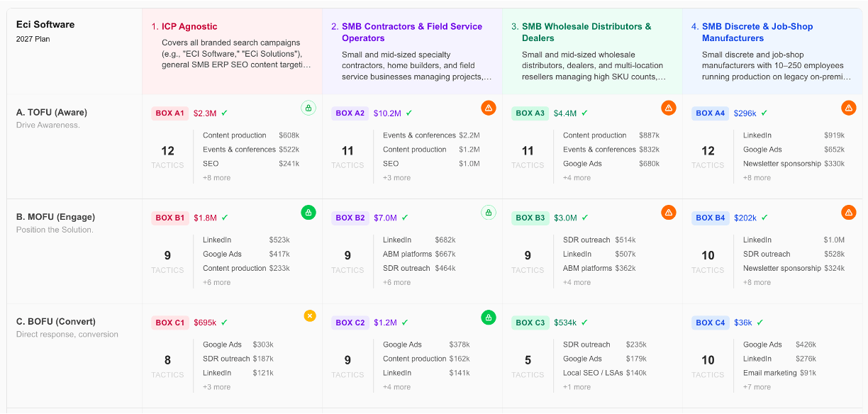
Task: Click 'SDR outreach $187k' in BOX C1
Action: tap(238, 359)
